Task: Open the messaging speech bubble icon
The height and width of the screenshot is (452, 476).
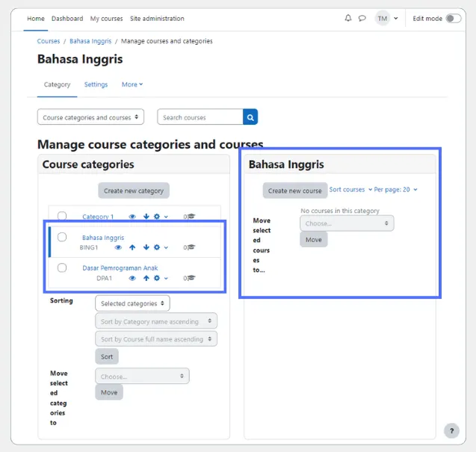Action: [362, 18]
